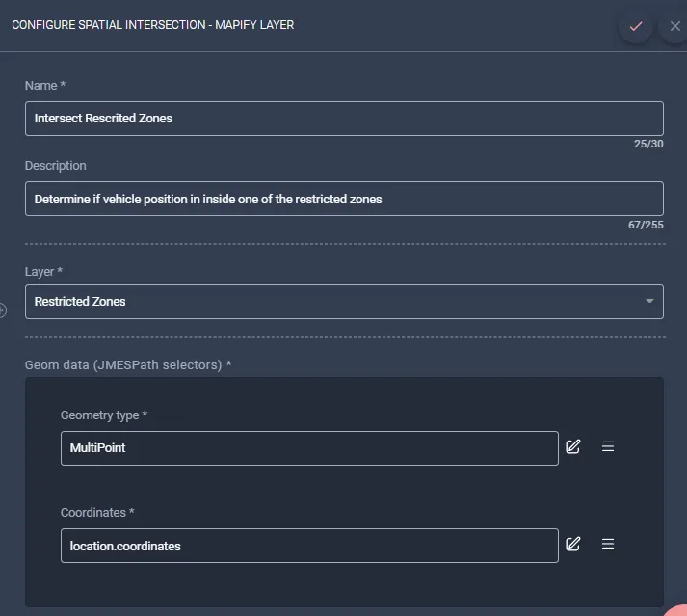Click the 'Geom data (JMESPath selectors)' label
Screen dimensions: 687x616
128,364
